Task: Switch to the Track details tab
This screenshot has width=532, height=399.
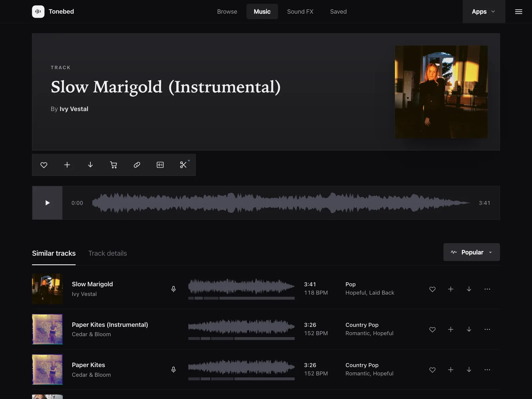Action: [108, 253]
